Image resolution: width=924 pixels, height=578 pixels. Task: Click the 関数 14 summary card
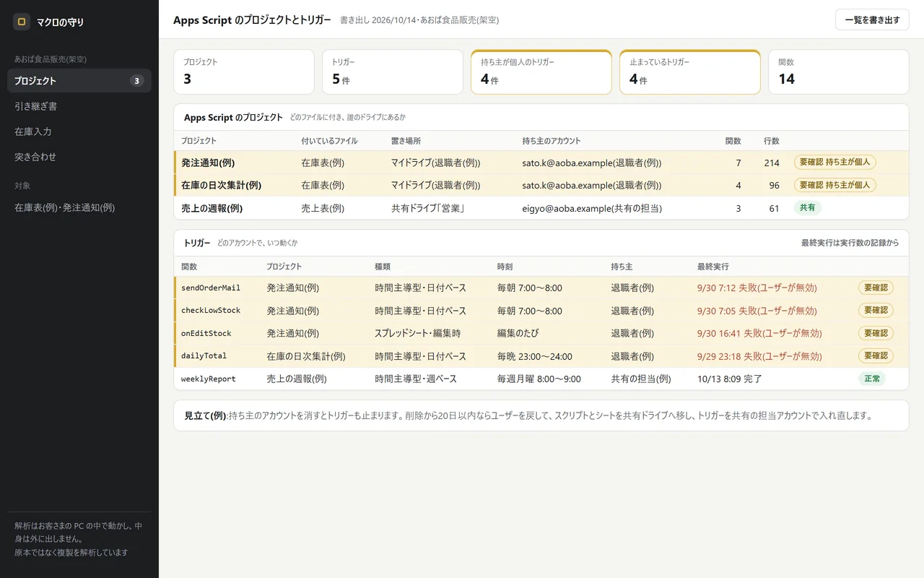[x=839, y=72]
